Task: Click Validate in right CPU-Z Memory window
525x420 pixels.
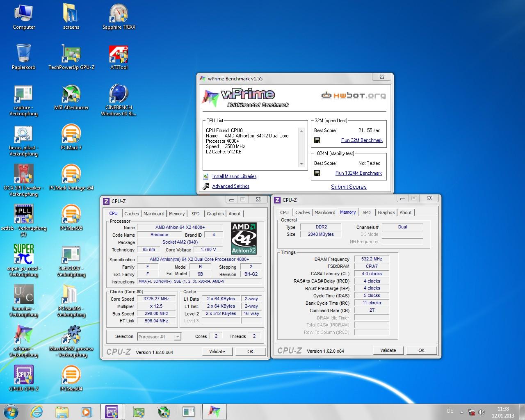Action: click(x=388, y=350)
